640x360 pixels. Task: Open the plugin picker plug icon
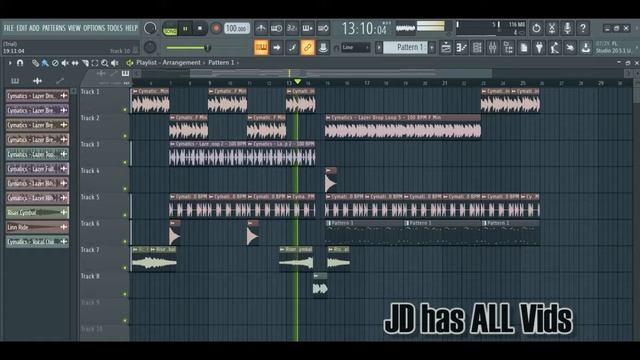pyautogui.click(x=539, y=48)
